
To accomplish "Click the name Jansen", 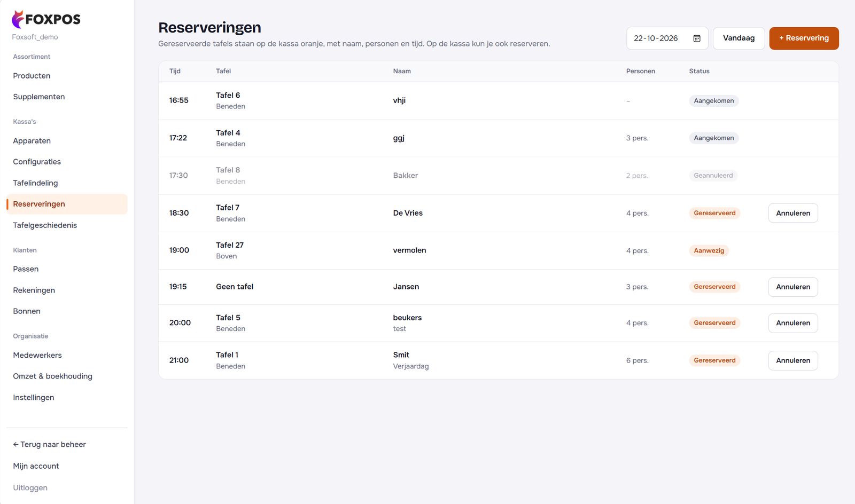I will pyautogui.click(x=406, y=287).
